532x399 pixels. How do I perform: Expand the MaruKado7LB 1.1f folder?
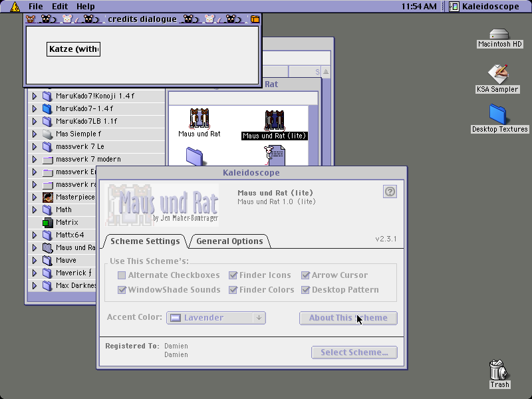[x=35, y=121]
